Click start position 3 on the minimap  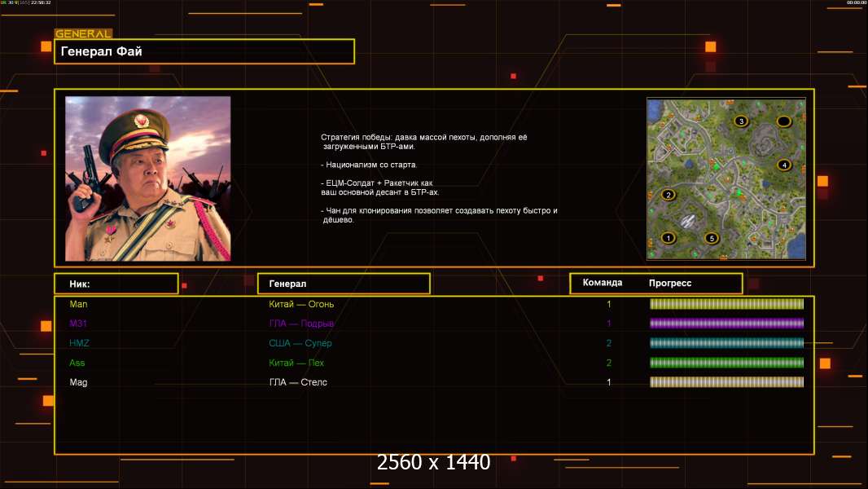click(x=740, y=121)
